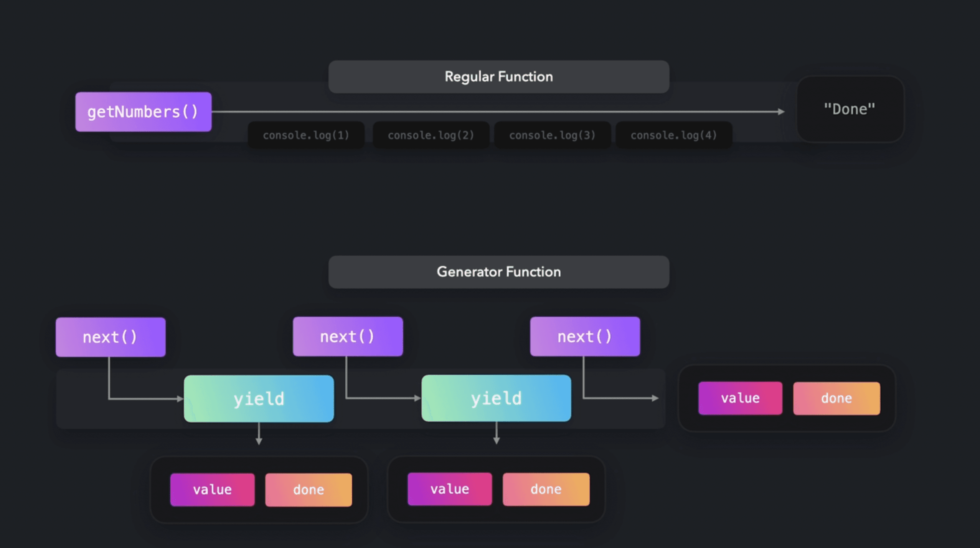The image size is (980, 548).
Task: Click value chip under second yield
Action: (x=450, y=489)
